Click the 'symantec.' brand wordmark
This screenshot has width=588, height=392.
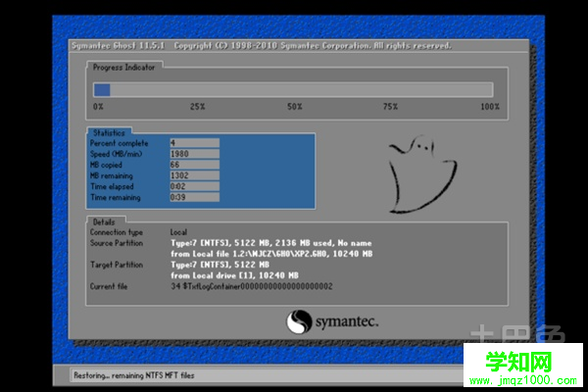[x=347, y=321]
